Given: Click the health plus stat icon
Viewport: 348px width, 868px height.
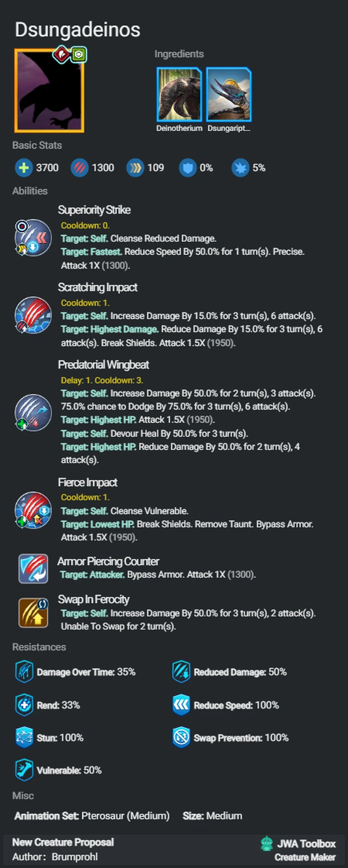Looking at the screenshot, I should coord(24,168).
